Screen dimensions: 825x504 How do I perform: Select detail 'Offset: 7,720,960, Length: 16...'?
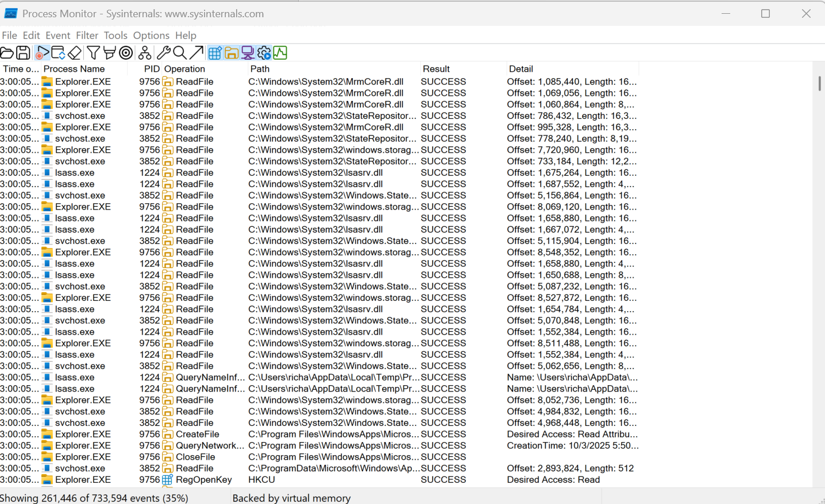point(572,150)
